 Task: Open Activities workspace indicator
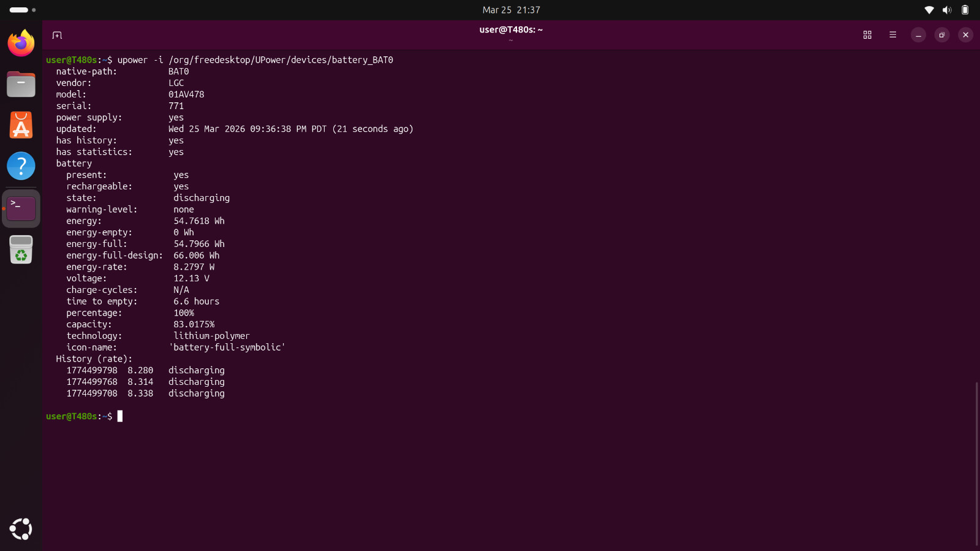23,10
